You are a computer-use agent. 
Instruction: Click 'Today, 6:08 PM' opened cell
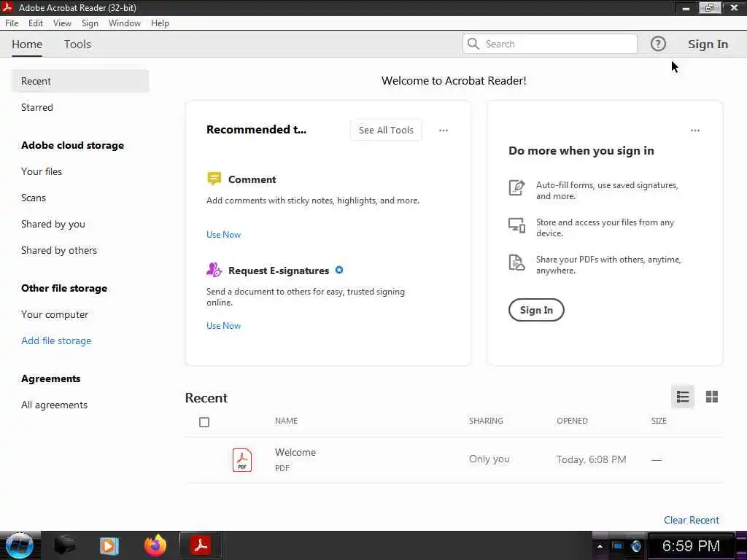pos(591,459)
